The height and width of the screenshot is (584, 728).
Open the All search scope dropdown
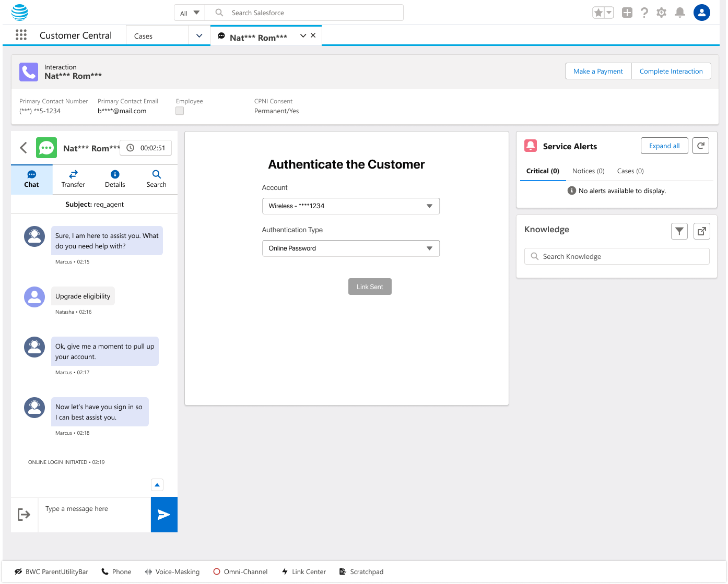(190, 13)
